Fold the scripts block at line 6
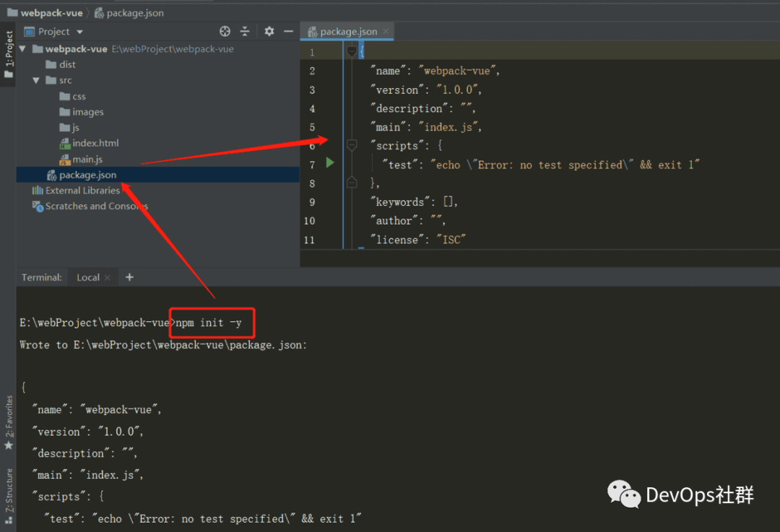 [x=352, y=145]
